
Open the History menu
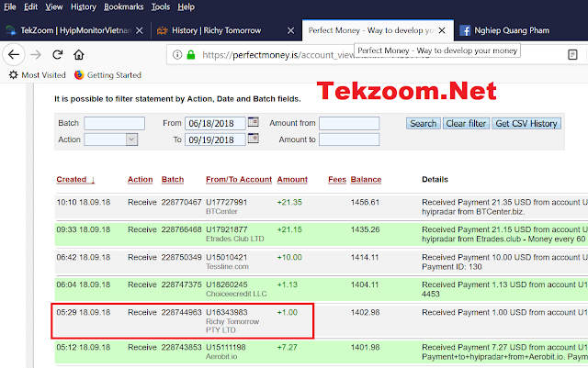[x=84, y=6]
